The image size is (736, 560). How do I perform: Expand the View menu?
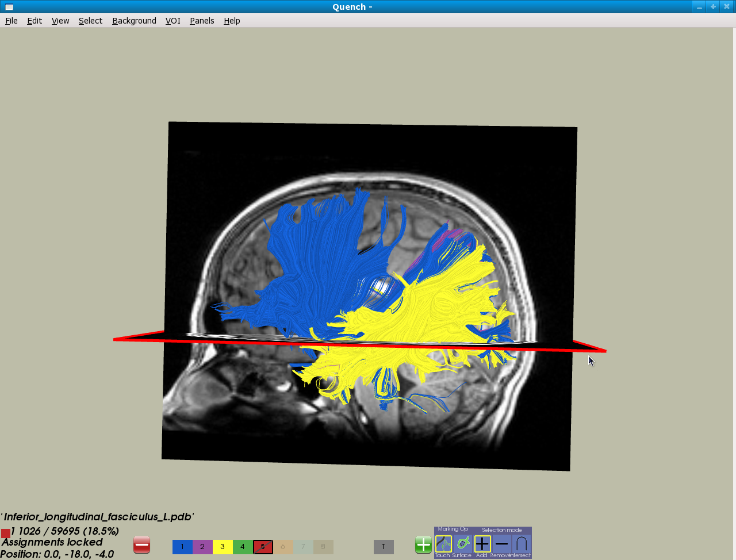pos(60,21)
